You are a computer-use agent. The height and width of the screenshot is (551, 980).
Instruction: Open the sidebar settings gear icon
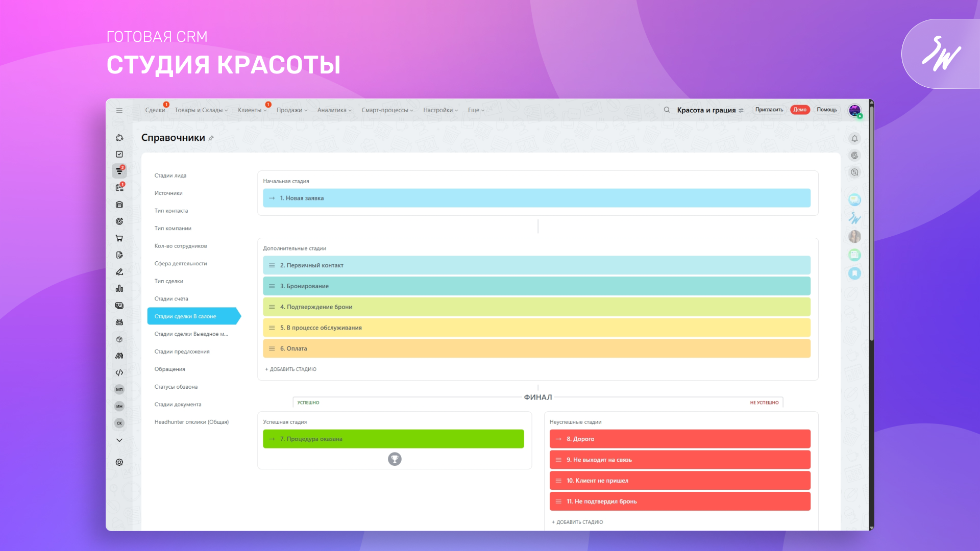click(119, 462)
